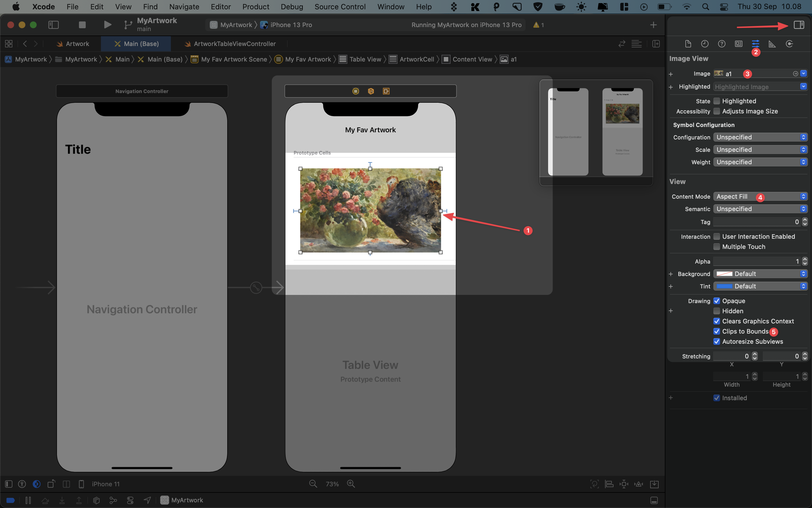Open Highlighted Image dropdown
This screenshot has width=812, height=508.
point(803,87)
